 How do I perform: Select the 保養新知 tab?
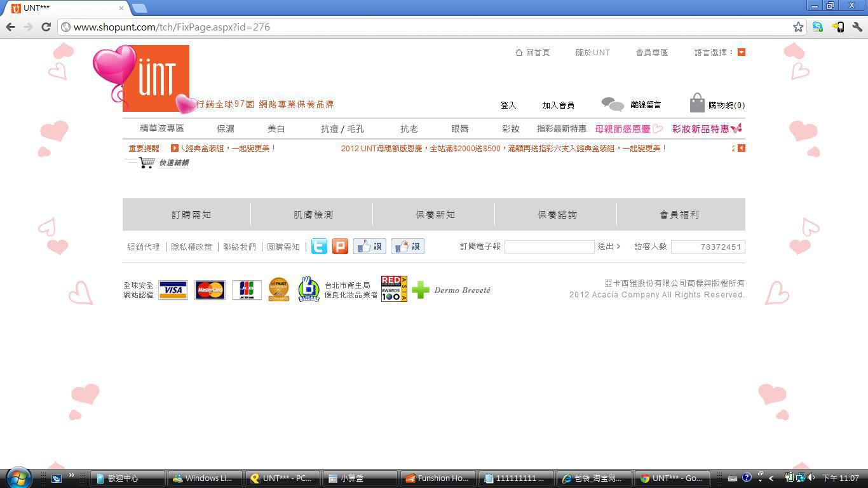[x=435, y=215]
